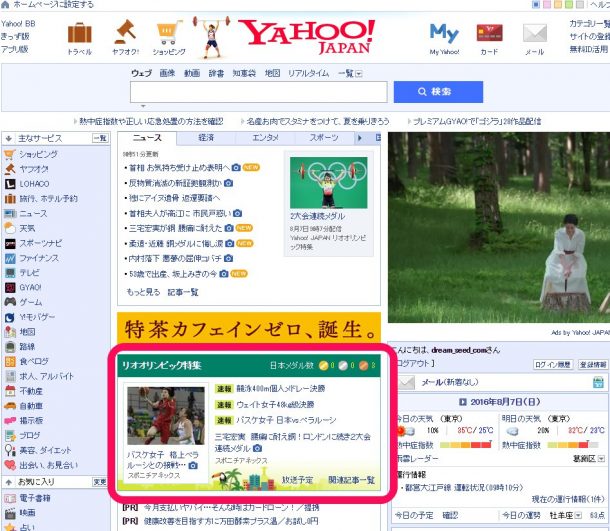
Task: Click the pink theme color swatch
Action: (x=547, y=5)
